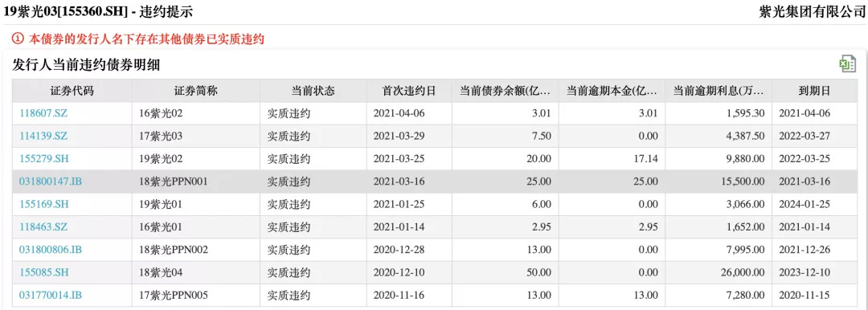Sort by 当前状态 column header
The height and width of the screenshot is (310, 868).
click(x=313, y=91)
